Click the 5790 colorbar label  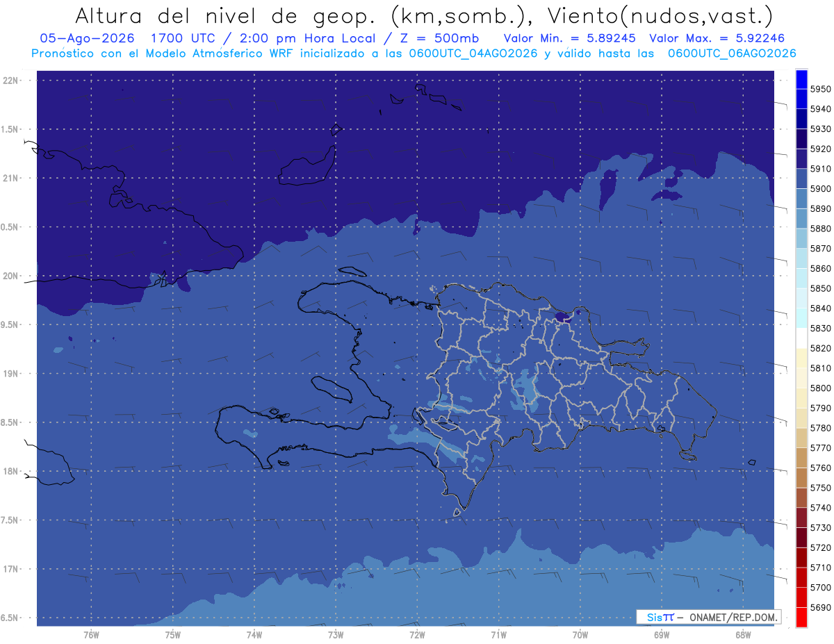click(821, 408)
